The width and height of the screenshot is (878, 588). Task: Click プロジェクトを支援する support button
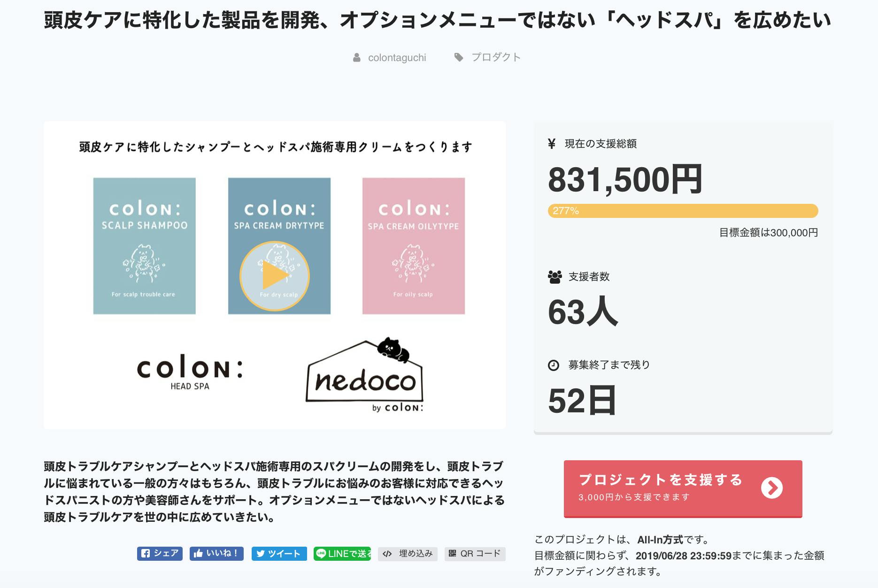pos(660,488)
